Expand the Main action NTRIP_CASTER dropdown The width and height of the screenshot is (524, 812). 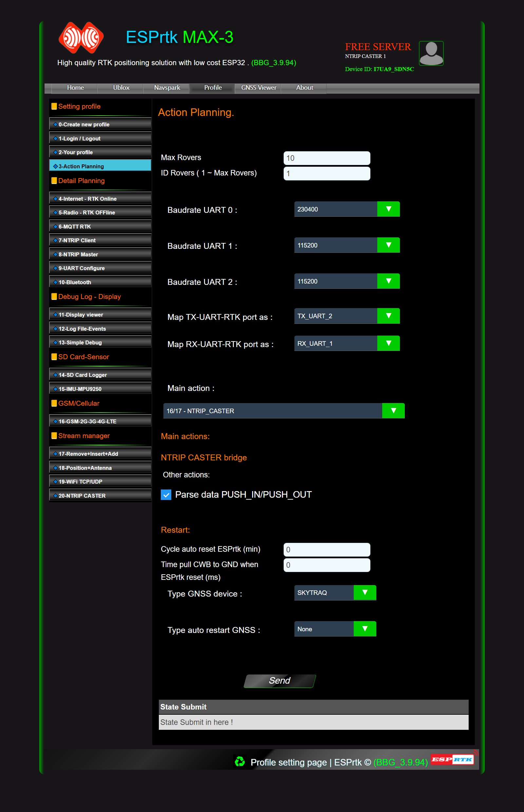click(x=394, y=411)
